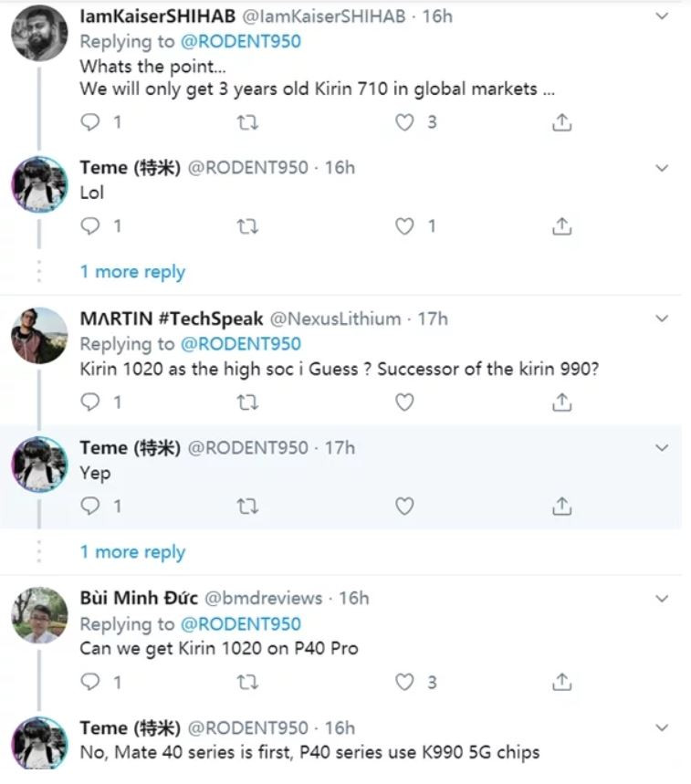
Task: Share Teme's "Lol" reply
Action: 562,225
